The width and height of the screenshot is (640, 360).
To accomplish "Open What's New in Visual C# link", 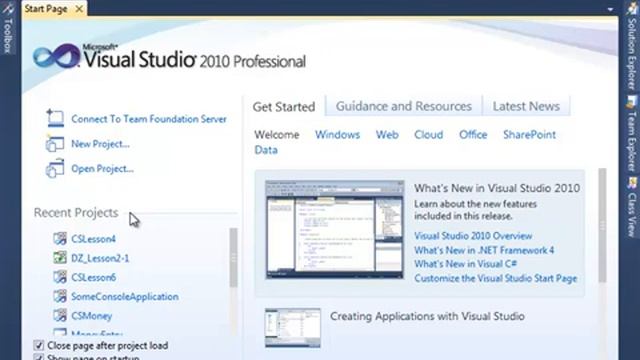I will click(x=466, y=264).
